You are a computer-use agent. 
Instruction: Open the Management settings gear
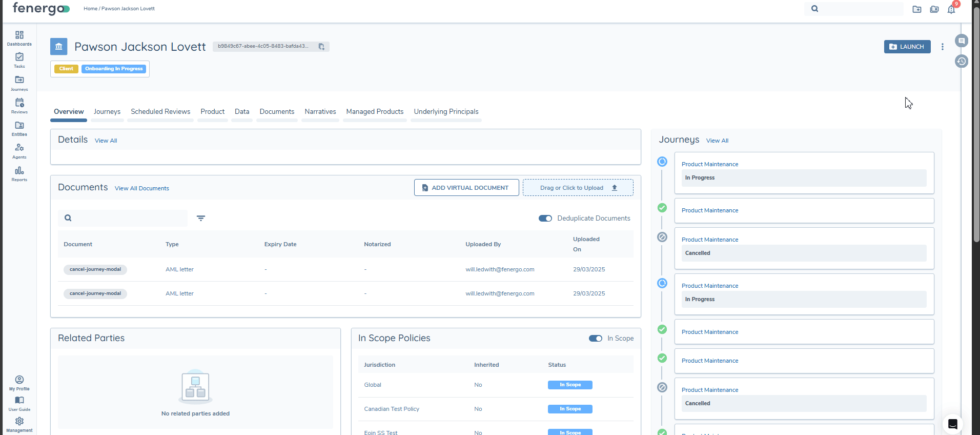(x=19, y=424)
